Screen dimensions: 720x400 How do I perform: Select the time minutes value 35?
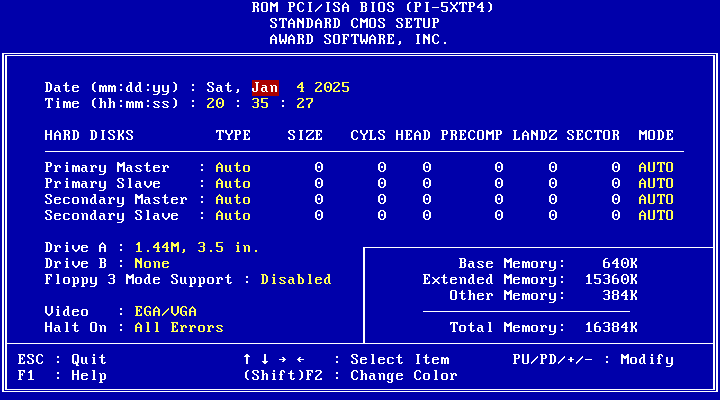click(x=260, y=104)
